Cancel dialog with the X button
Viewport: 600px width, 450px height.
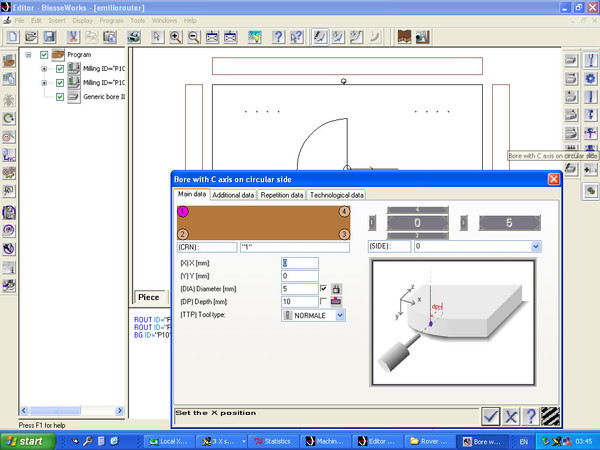point(510,416)
